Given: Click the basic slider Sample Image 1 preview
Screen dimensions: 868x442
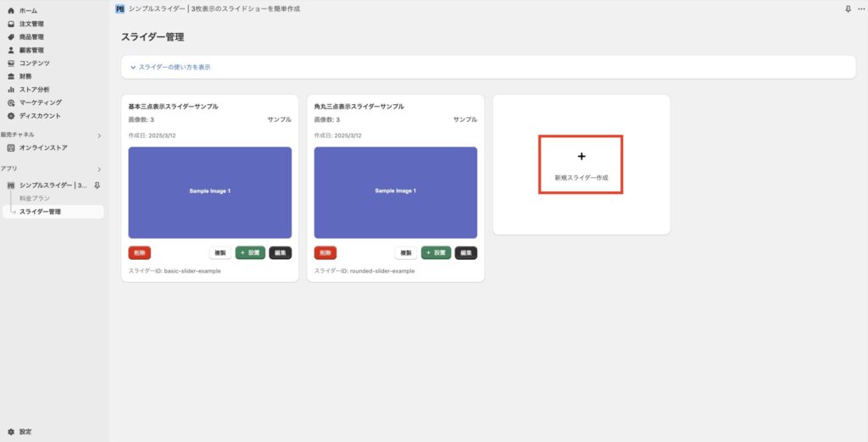Looking at the screenshot, I should click(210, 192).
